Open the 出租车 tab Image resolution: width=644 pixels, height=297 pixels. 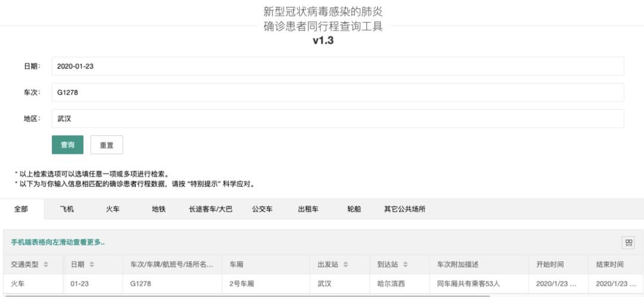click(x=308, y=209)
